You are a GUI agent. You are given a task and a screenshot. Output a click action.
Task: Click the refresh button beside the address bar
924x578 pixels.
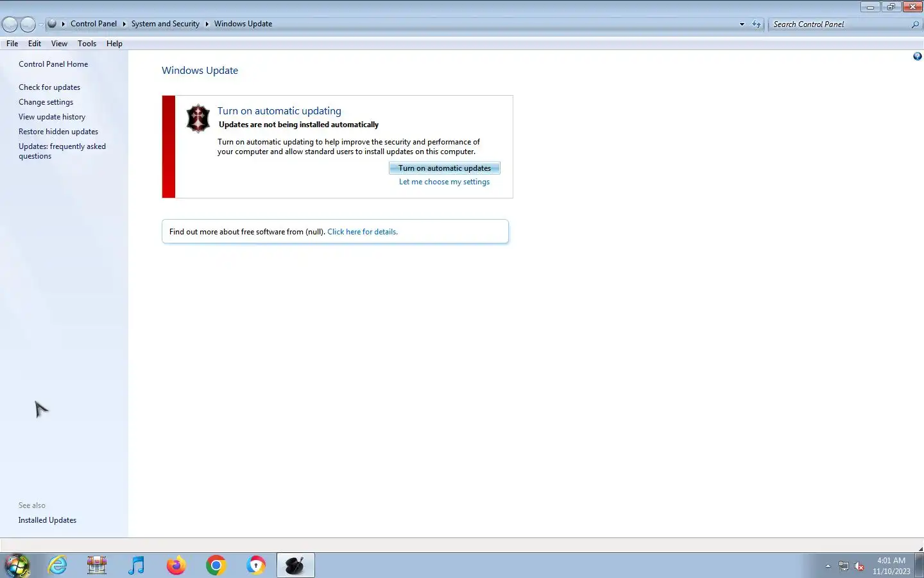click(757, 24)
